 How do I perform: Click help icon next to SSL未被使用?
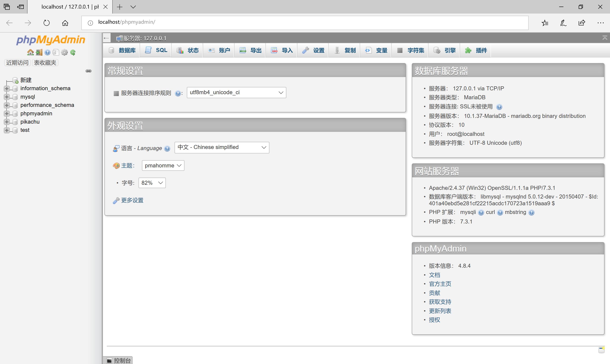[500, 106]
